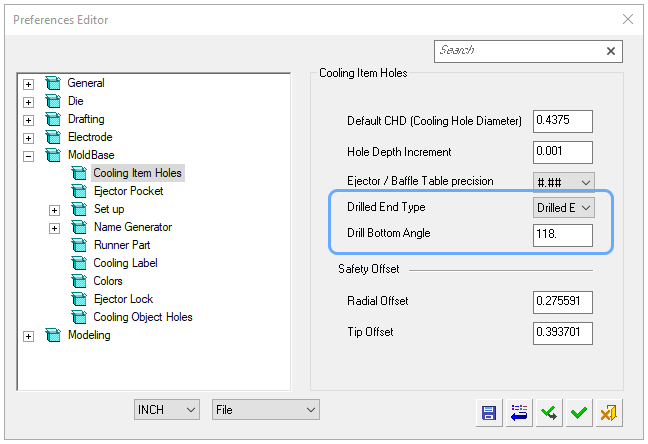Click the green checkmark OK icon
This screenshot has width=648, height=444.
point(579,413)
